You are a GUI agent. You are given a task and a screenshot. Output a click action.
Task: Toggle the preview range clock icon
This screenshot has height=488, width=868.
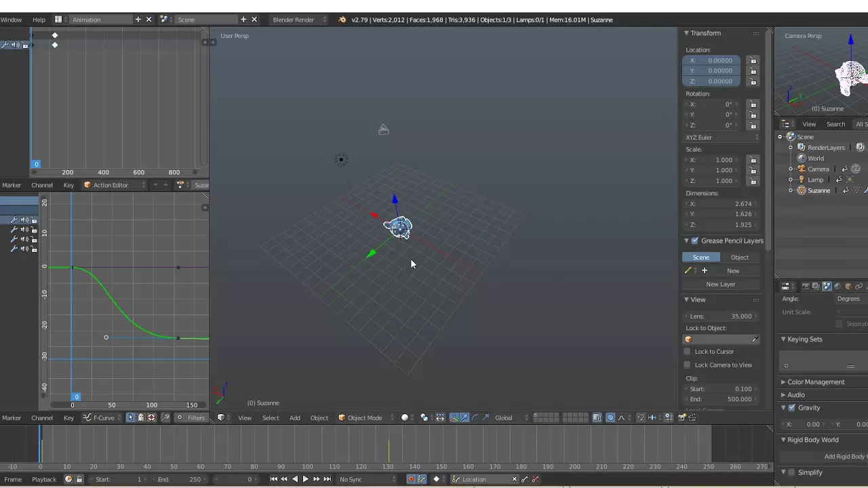(68, 479)
